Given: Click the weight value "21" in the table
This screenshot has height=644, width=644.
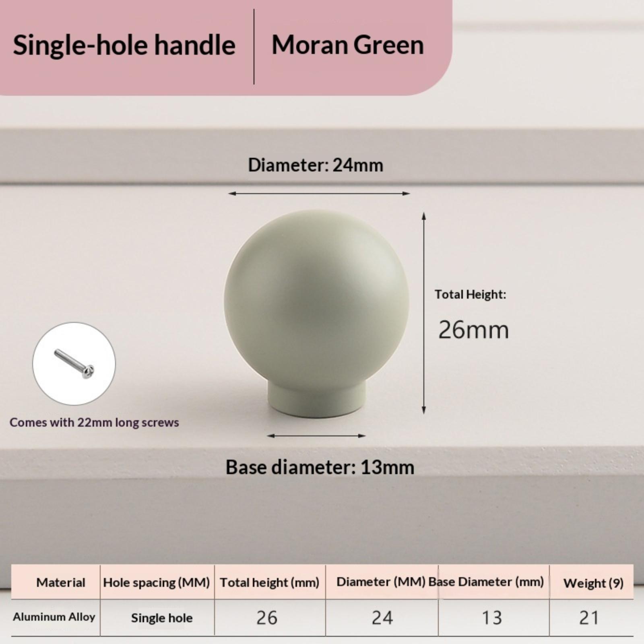Looking at the screenshot, I should [589, 618].
